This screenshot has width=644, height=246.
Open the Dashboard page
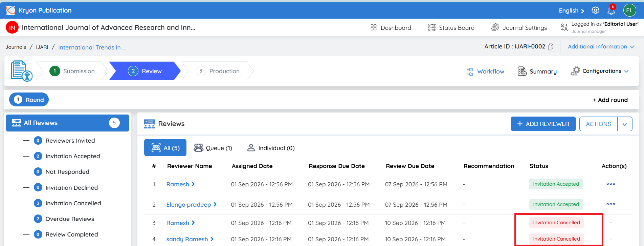391,28
